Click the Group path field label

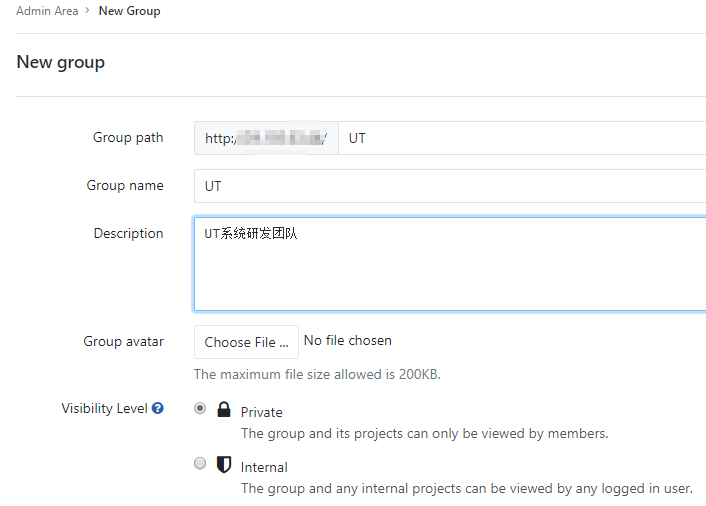pyautogui.click(x=128, y=138)
